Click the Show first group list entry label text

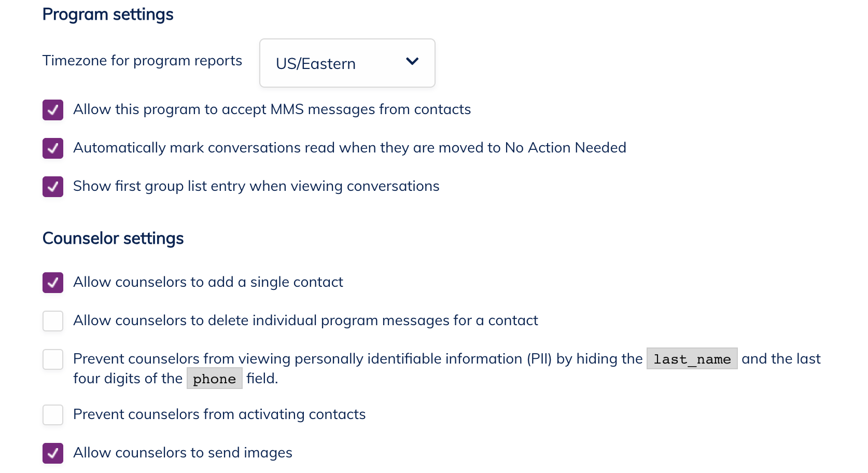pyautogui.click(x=256, y=186)
